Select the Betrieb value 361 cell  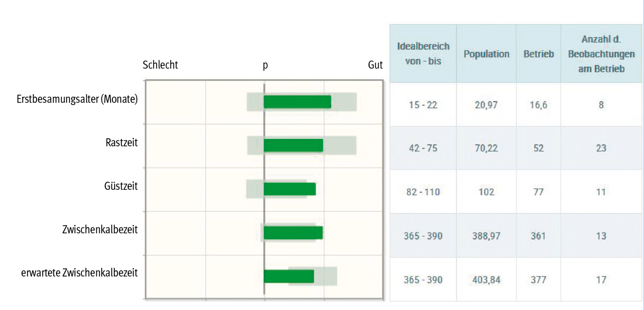pyautogui.click(x=538, y=236)
